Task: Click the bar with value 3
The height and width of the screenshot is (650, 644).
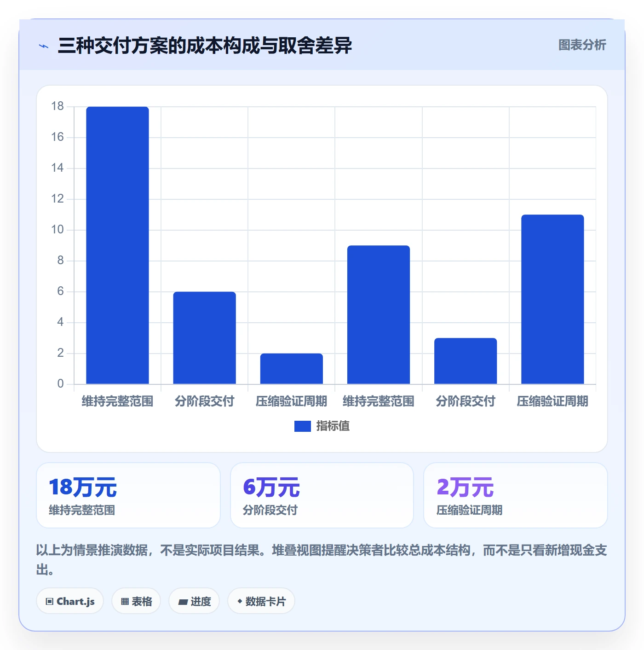Action: click(466, 361)
